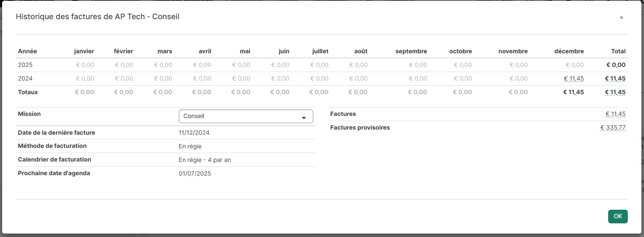The width and height of the screenshot is (644, 237).
Task: Close the invoice history dialog
Action: (x=621, y=17)
